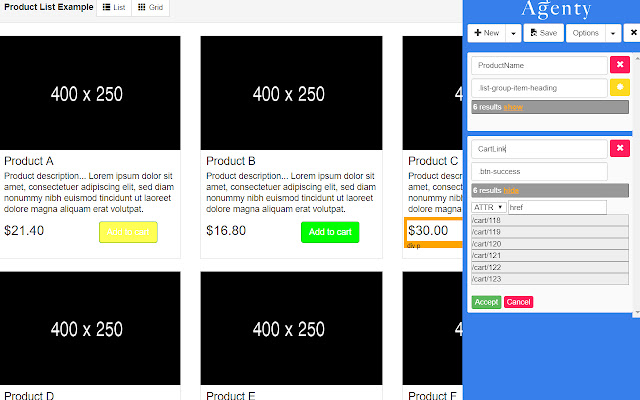640x400 pixels.
Task: Accept the CartLink field
Action: [486, 302]
